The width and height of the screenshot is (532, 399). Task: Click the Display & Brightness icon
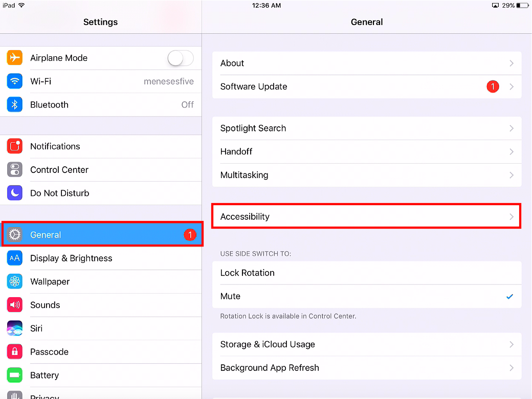point(14,258)
